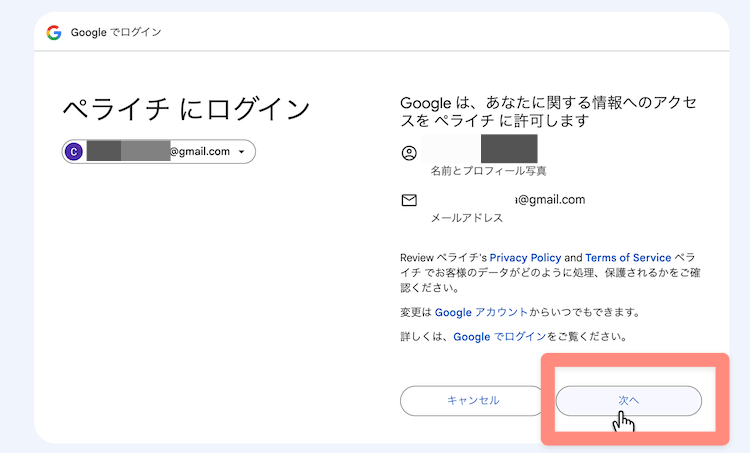Click the Google でログイン header text
This screenshot has width=750, height=453.
(x=116, y=33)
